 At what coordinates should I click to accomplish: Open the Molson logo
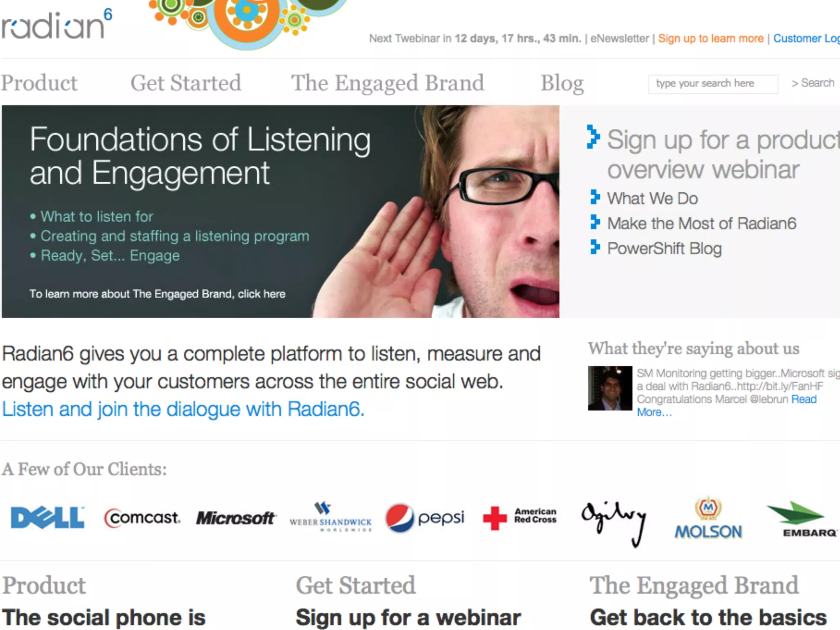click(708, 518)
